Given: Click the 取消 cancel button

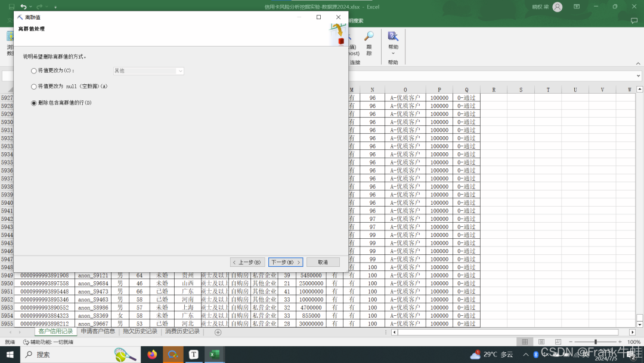Looking at the screenshot, I should [323, 262].
